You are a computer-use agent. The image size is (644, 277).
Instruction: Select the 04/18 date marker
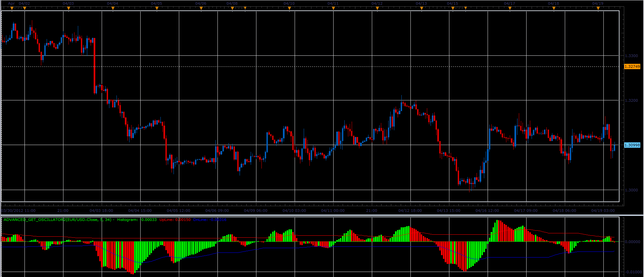pyautogui.click(x=554, y=8)
